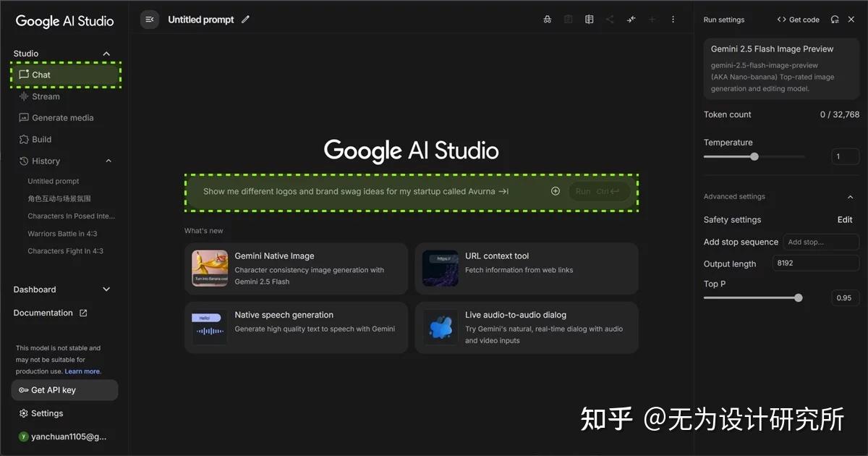
Task: Click the Run button
Action: [598, 191]
